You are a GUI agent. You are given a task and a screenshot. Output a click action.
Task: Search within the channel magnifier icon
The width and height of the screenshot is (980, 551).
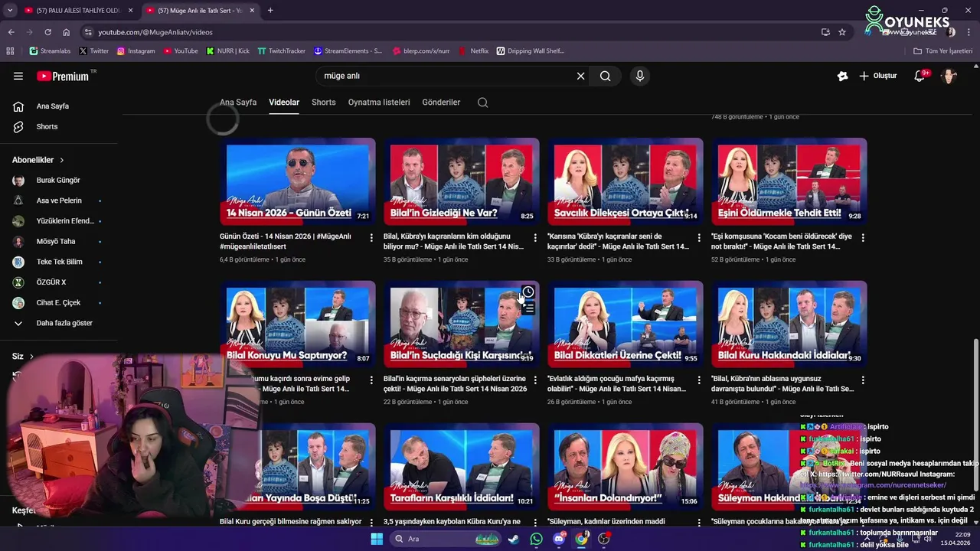482,103
